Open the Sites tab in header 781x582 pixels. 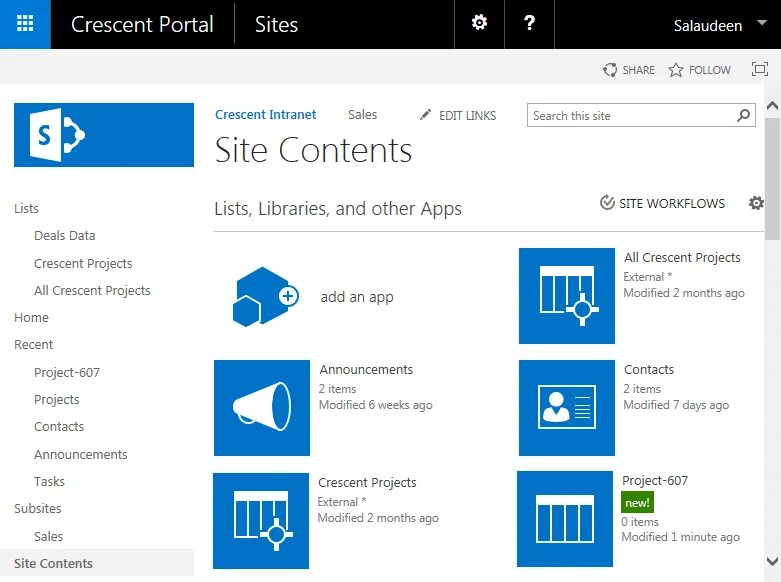point(276,25)
